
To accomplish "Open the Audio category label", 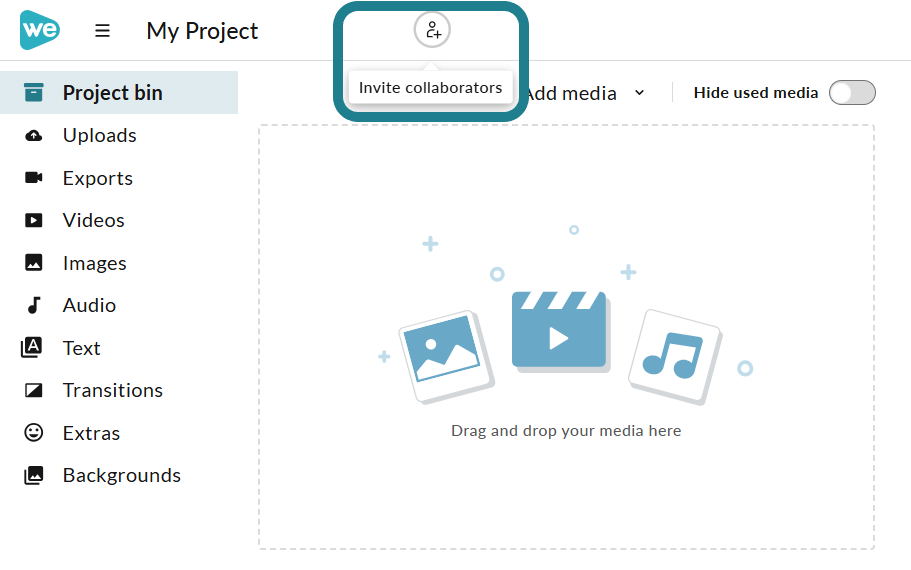I will pyautogui.click(x=89, y=306).
